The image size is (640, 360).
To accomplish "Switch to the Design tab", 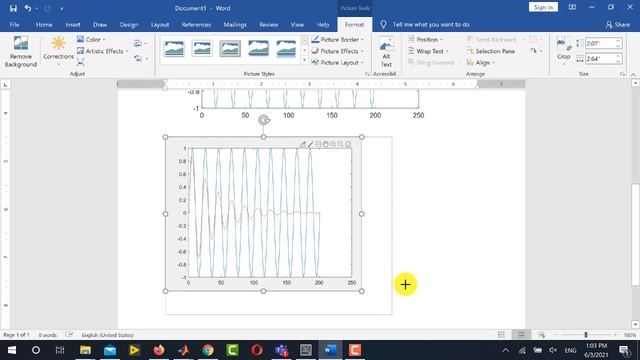I will (129, 24).
